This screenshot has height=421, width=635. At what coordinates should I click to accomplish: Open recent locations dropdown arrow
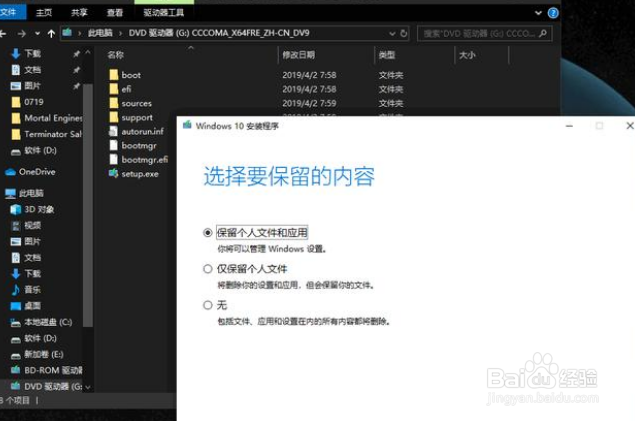[x=37, y=34]
